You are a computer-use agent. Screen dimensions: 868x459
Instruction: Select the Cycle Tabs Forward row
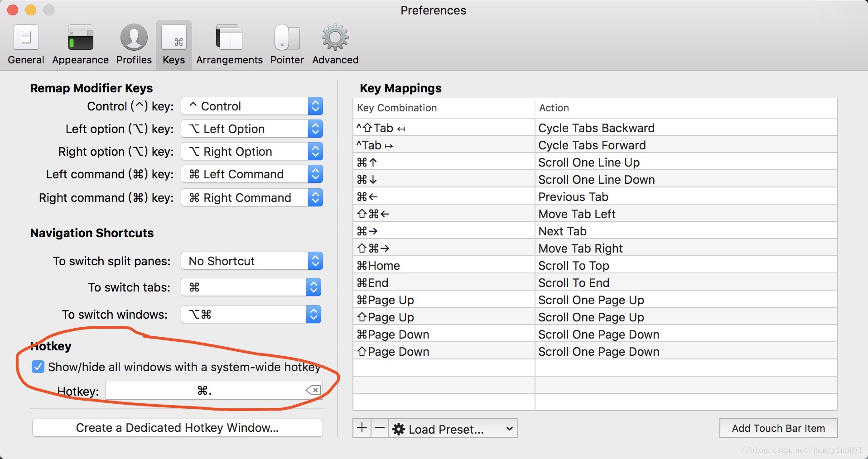coord(595,145)
